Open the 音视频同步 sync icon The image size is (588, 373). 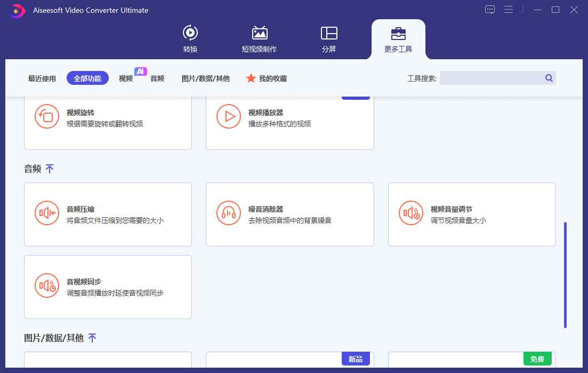[47, 286]
